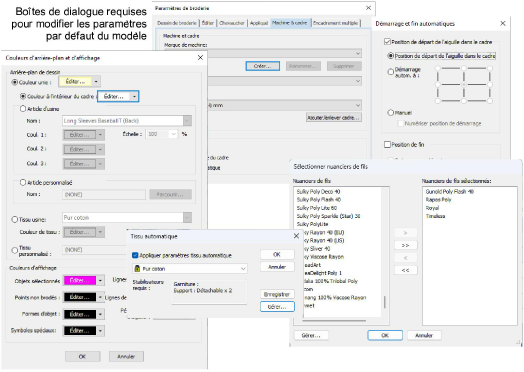Toggle Position de départ de l'aiguille checkbox
The image size is (524, 372).
coord(387,41)
